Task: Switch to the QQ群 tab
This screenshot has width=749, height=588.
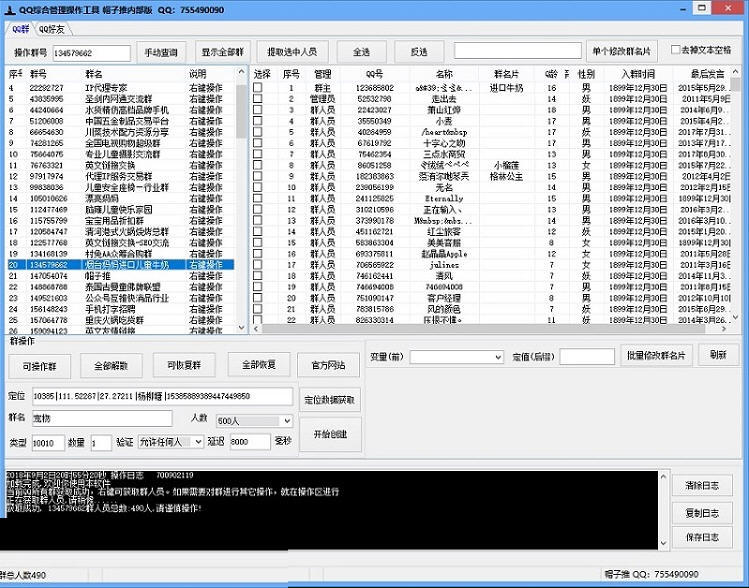Action: pos(21,29)
